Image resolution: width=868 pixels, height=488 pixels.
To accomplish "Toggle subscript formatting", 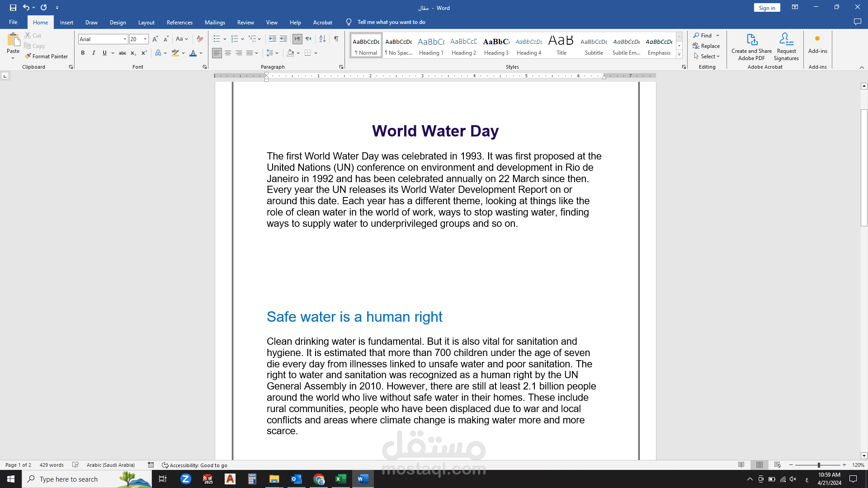I will coord(133,53).
